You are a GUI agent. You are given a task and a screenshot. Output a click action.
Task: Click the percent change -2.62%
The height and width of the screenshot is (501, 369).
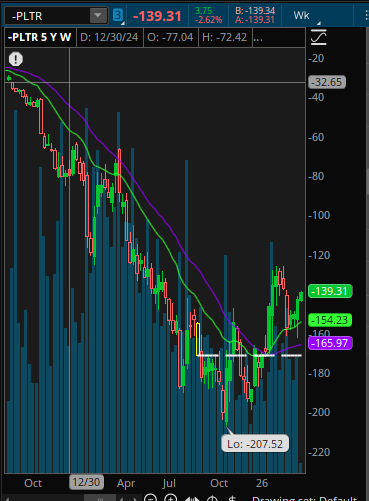(209, 20)
